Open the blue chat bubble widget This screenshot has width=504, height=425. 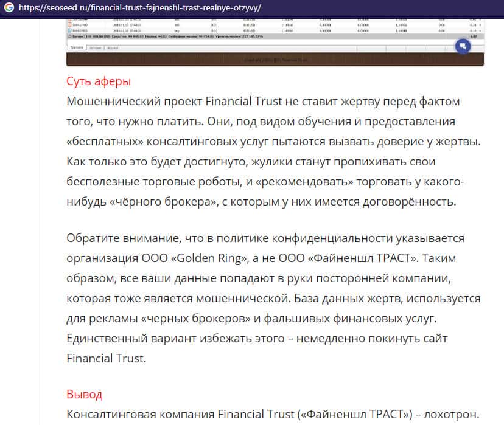coord(463,46)
